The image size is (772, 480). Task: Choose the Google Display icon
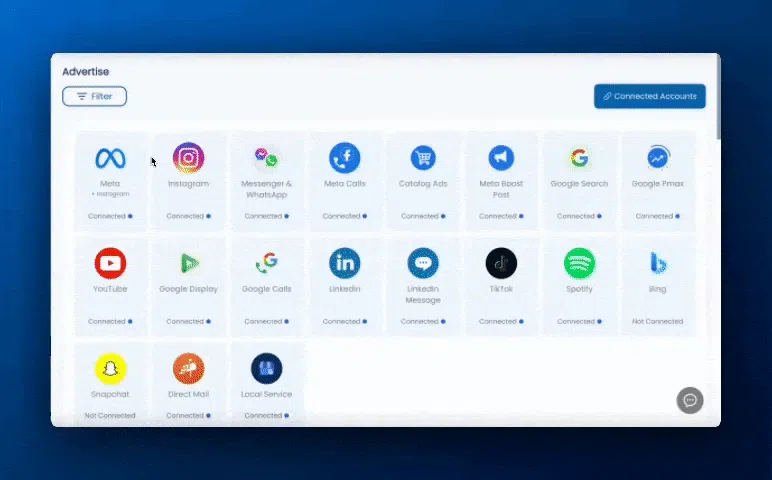click(189, 263)
